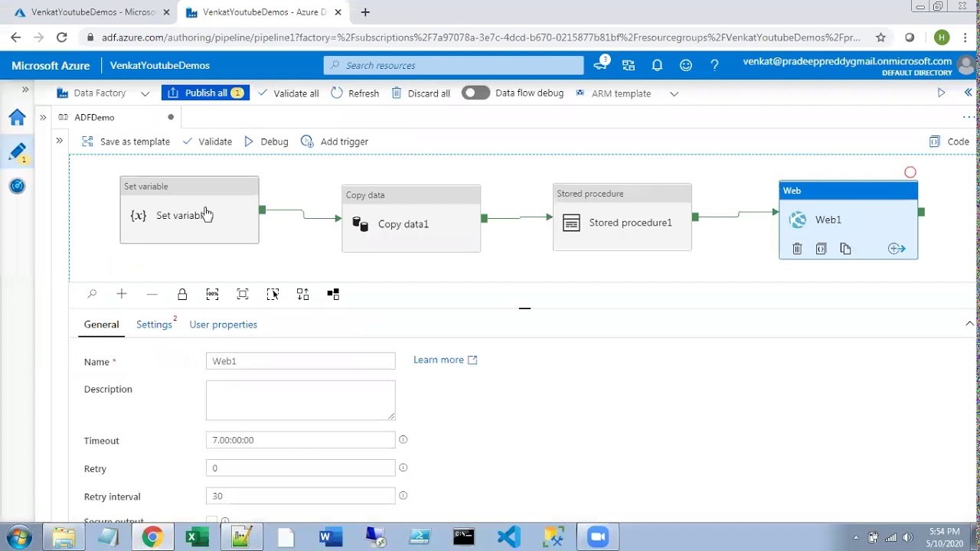
Task: Click the Refresh button
Action: point(354,93)
